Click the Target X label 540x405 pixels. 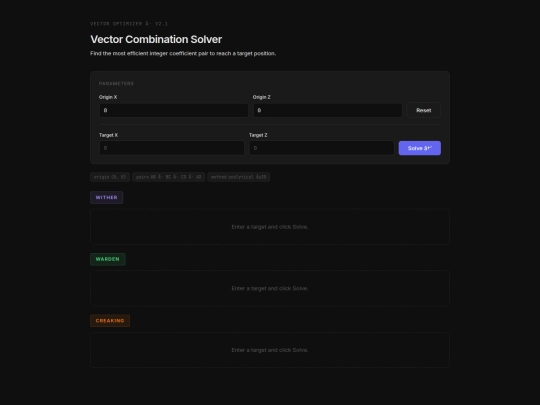click(x=108, y=135)
